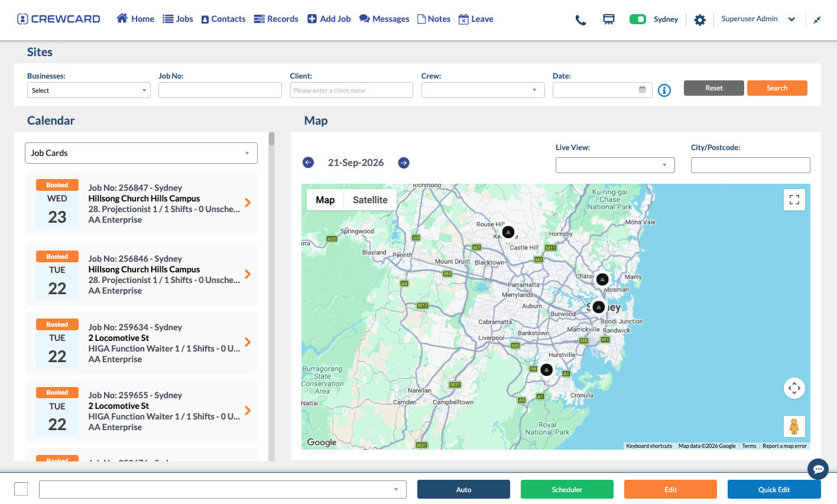
Task: Click Job No: 259634 - Sydney text
Action: tap(135, 327)
